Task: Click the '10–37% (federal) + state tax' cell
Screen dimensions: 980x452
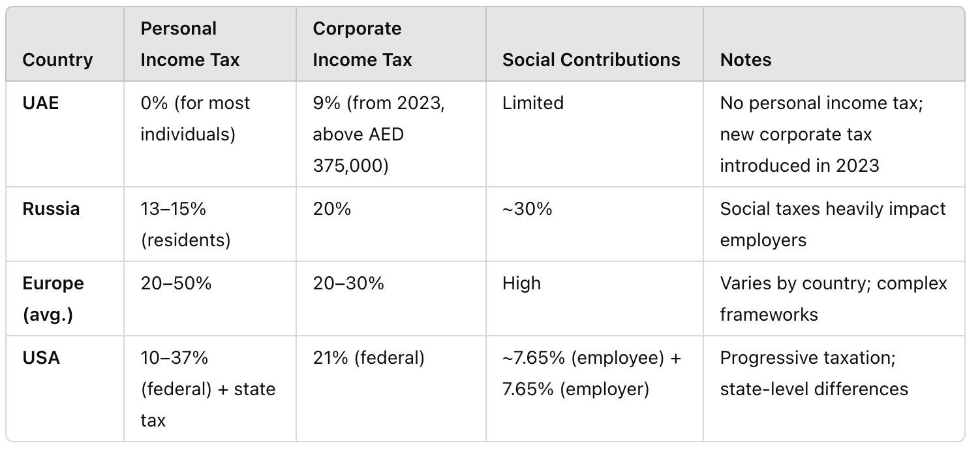Action: (207, 389)
